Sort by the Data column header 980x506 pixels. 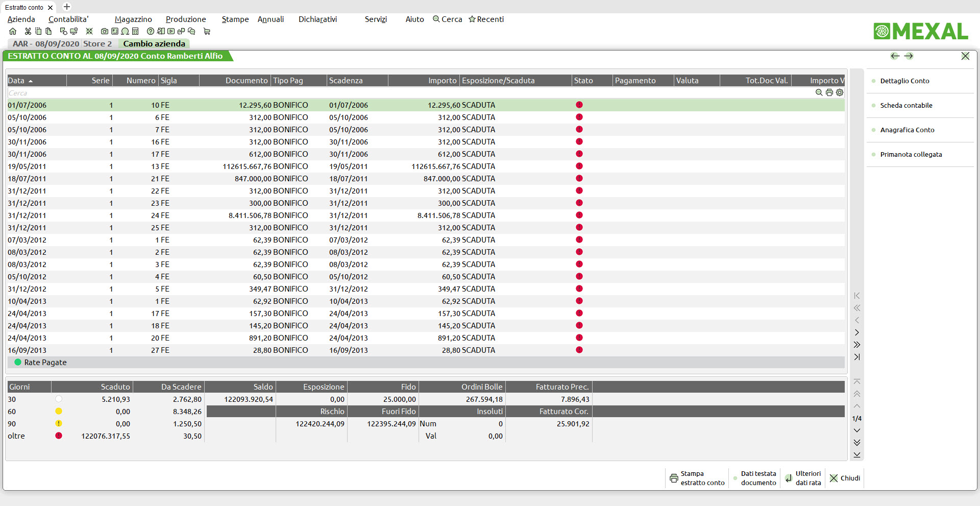point(37,80)
